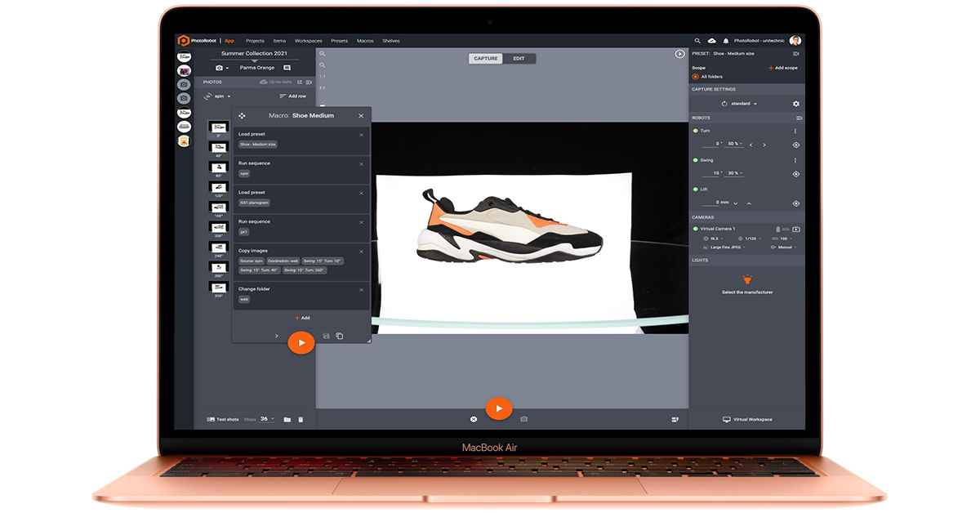Click the cloud sync icon next to search

[x=710, y=40]
